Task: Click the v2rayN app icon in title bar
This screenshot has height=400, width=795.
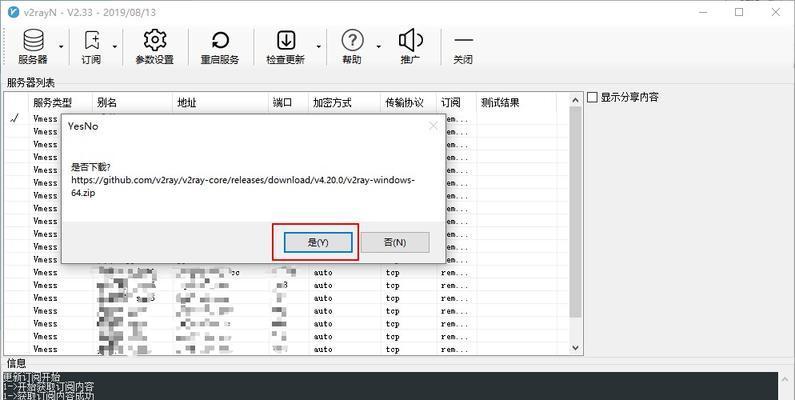Action: (13, 12)
